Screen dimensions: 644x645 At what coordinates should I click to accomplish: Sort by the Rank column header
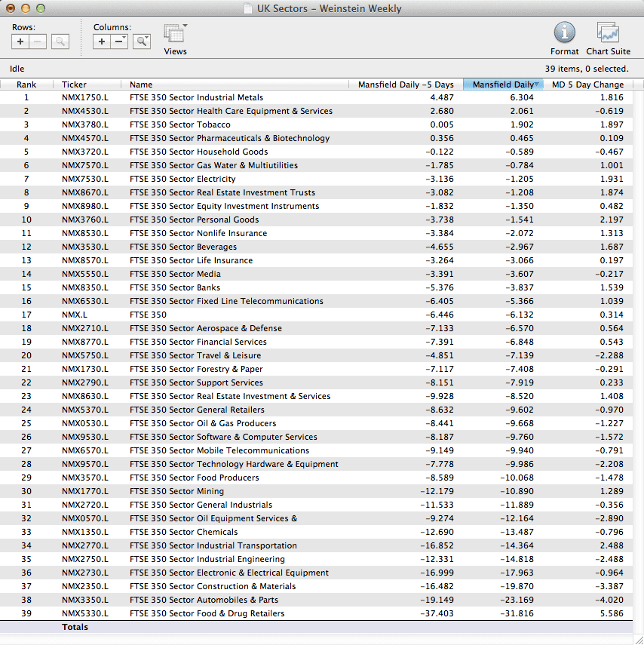(x=26, y=84)
